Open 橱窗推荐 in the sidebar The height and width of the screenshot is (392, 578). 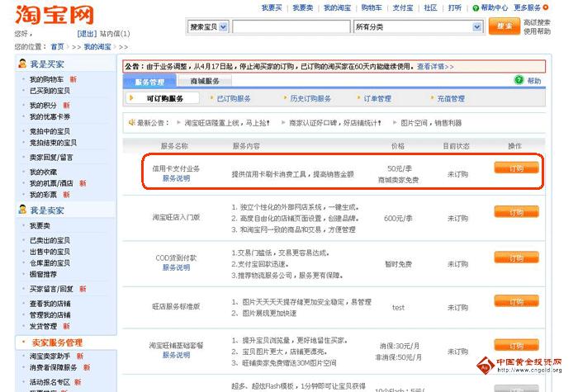coord(43,274)
